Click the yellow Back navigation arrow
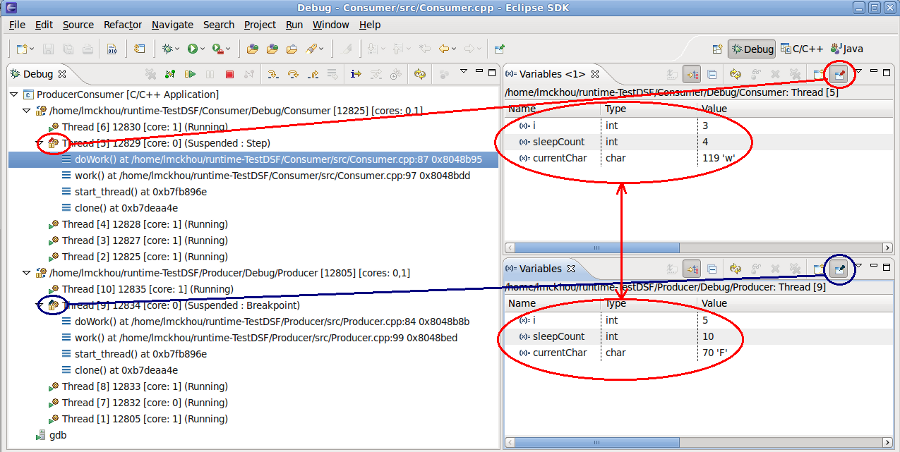 point(444,49)
